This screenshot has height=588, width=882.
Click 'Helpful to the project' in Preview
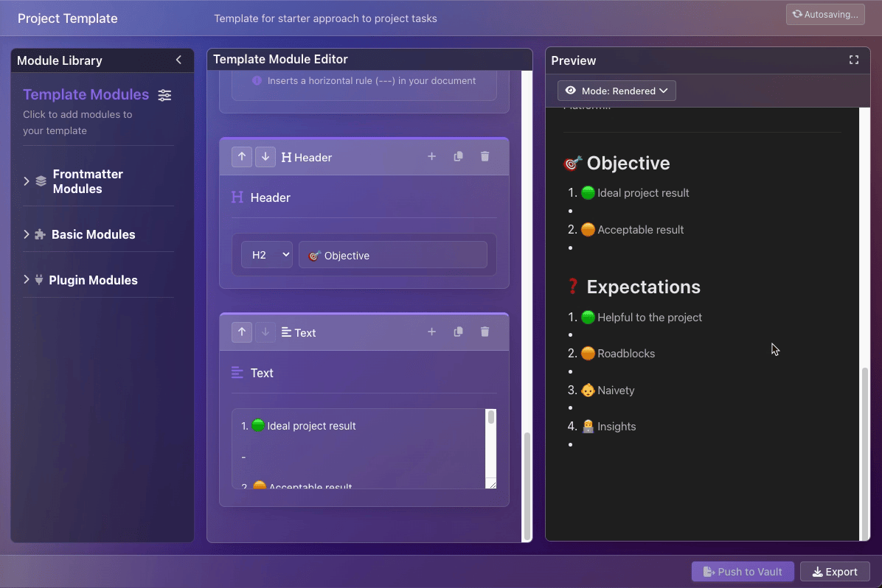(x=650, y=317)
